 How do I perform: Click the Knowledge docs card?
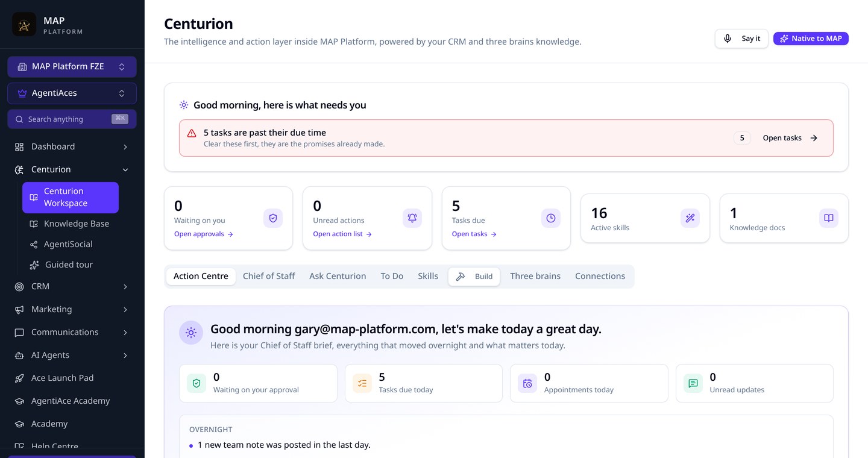click(784, 218)
